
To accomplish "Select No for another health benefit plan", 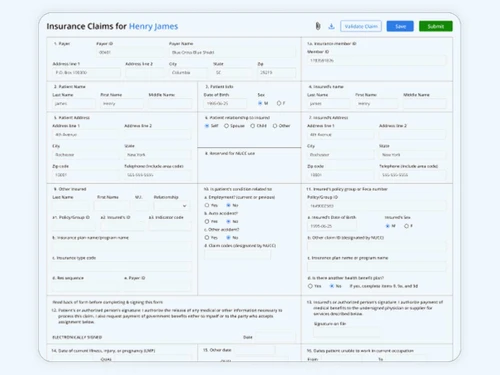I will coord(332,286).
